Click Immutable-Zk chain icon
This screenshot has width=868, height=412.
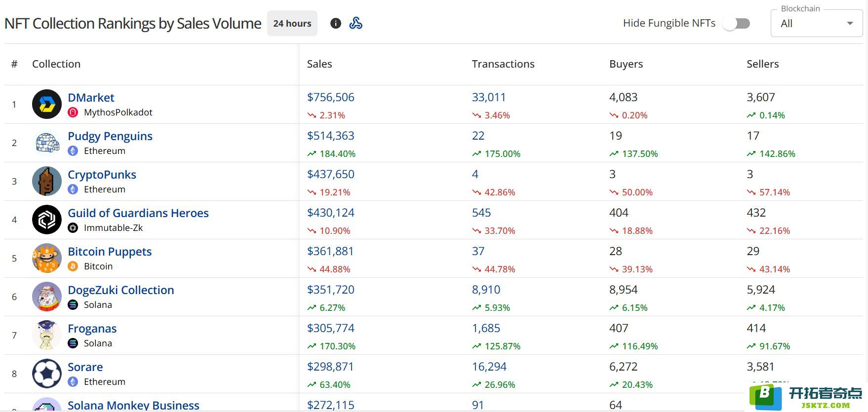pos(73,228)
